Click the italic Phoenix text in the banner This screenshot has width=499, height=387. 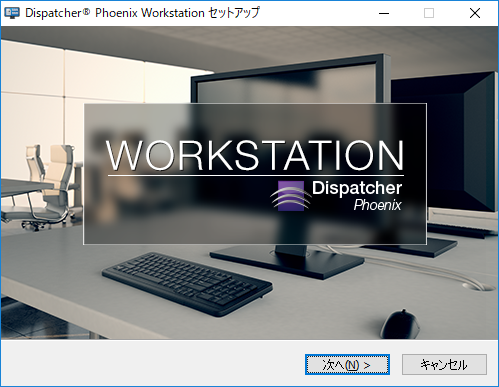[x=377, y=205]
